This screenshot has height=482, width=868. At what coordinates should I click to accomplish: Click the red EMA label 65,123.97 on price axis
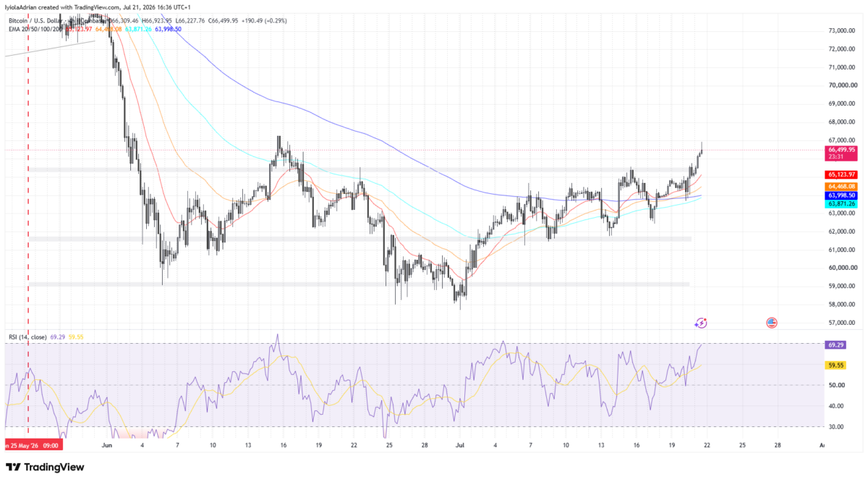pyautogui.click(x=841, y=174)
